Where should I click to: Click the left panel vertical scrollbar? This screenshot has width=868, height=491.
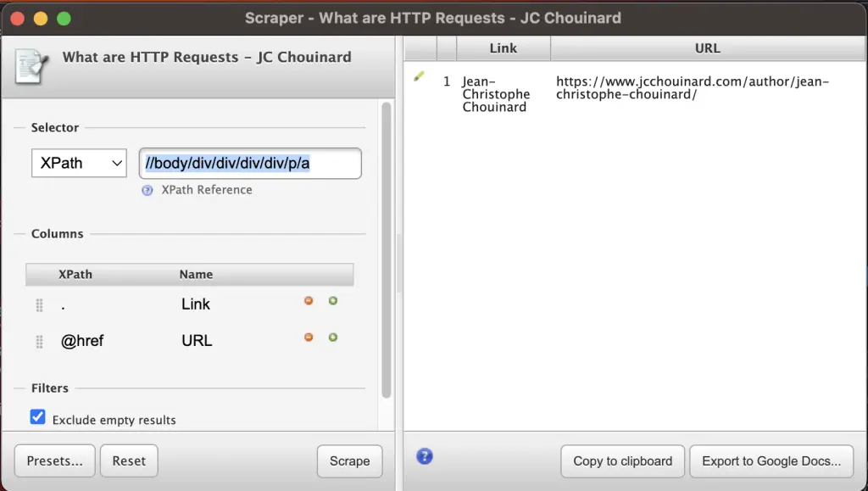pos(387,249)
